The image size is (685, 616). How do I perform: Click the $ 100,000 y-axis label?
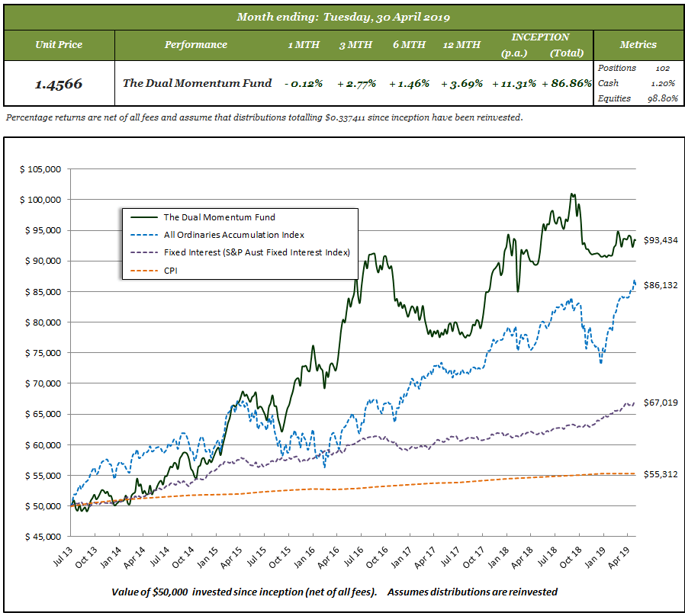tap(40, 200)
